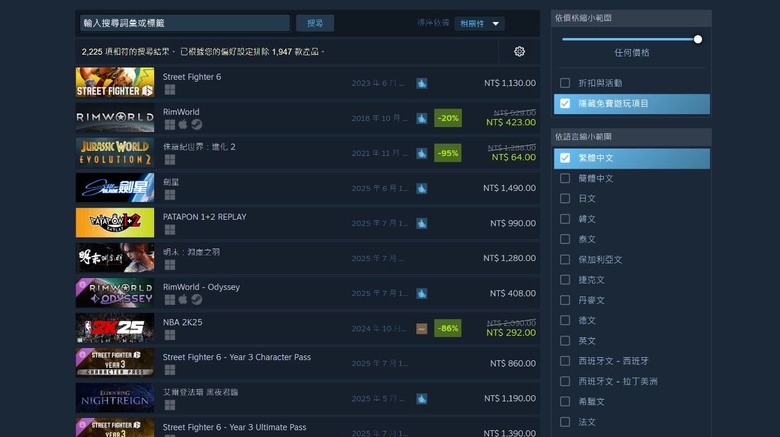This screenshot has width=780, height=437.
Task: Enable 韓文 language checkbox
Action: 565,219
